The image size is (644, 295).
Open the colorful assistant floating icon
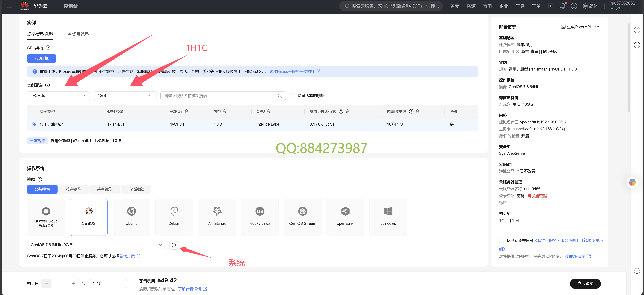(632, 182)
